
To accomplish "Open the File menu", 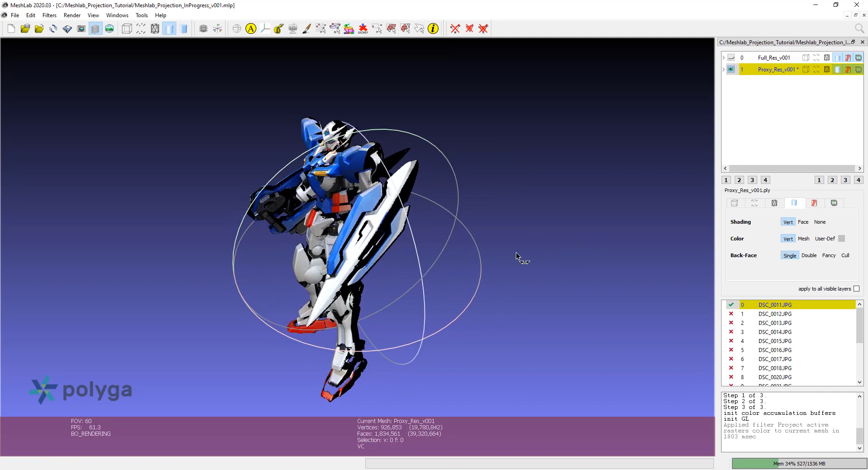I will [15, 15].
